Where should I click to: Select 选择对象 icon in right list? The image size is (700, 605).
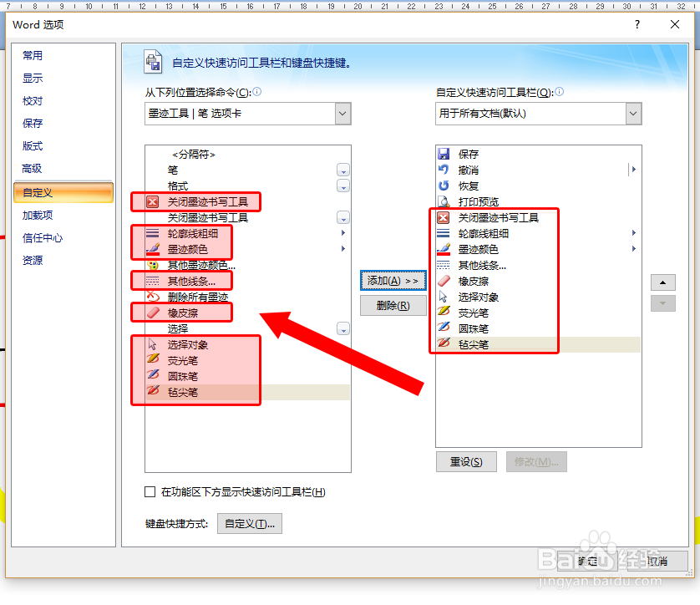[444, 297]
